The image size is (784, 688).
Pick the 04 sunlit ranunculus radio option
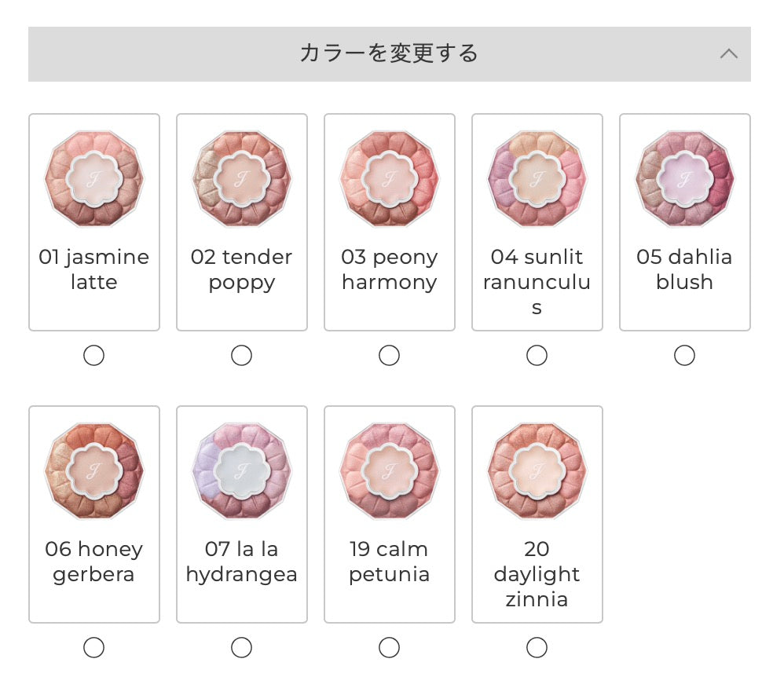pos(537,356)
